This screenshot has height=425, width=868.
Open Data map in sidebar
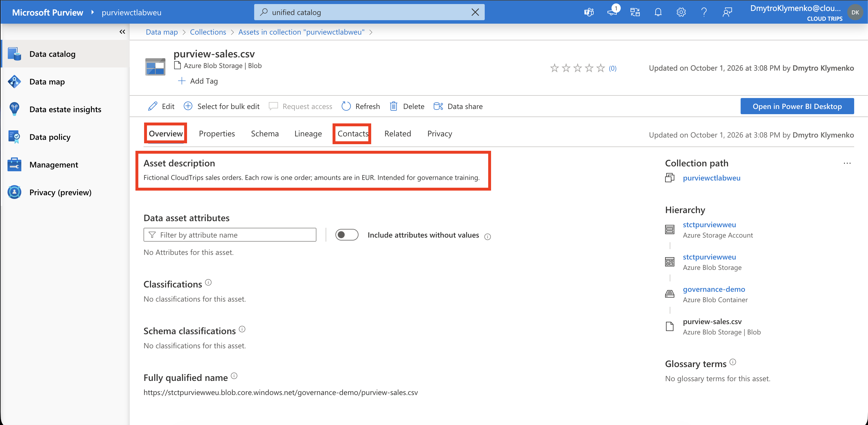65,82
